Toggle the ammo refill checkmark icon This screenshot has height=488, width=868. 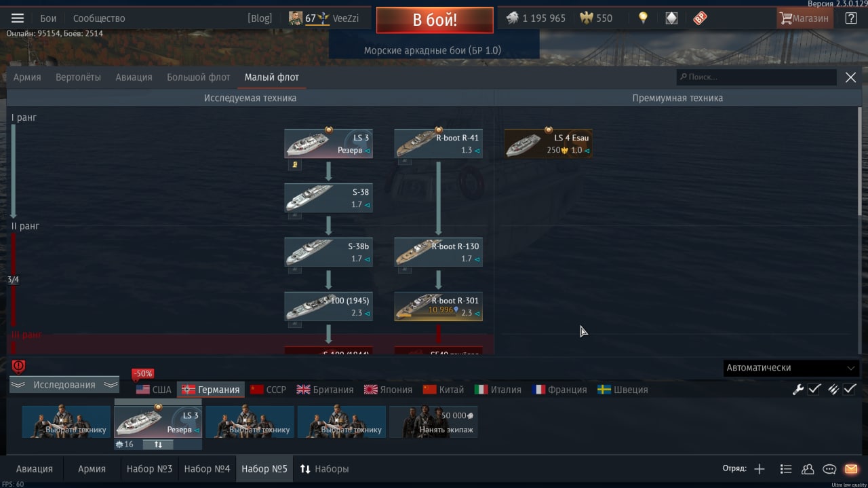tap(833, 389)
